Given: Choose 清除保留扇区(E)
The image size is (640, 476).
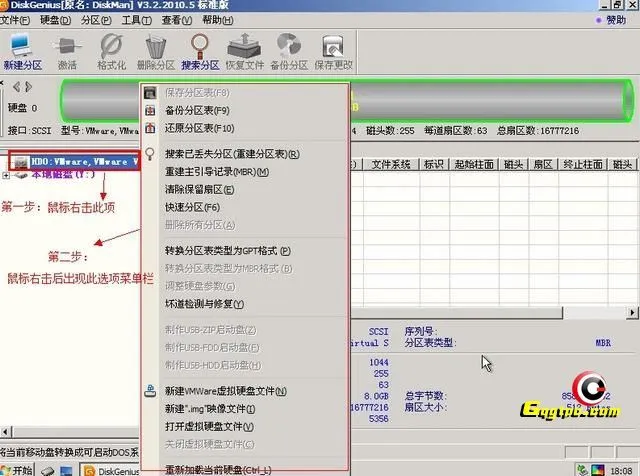Looking at the screenshot, I should coord(199,189).
